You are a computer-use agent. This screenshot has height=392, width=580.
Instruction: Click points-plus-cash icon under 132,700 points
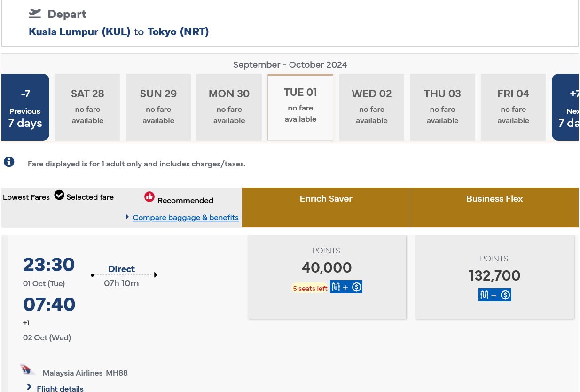tap(494, 295)
